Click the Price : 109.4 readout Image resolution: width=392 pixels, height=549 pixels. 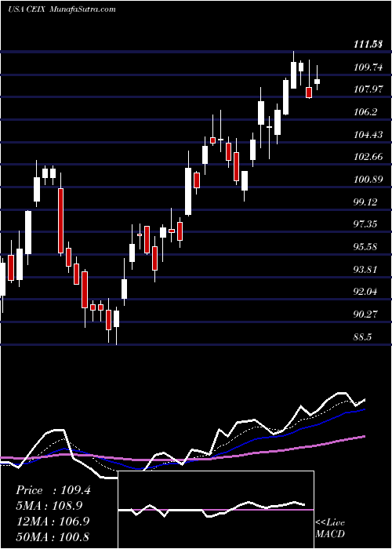point(53,490)
